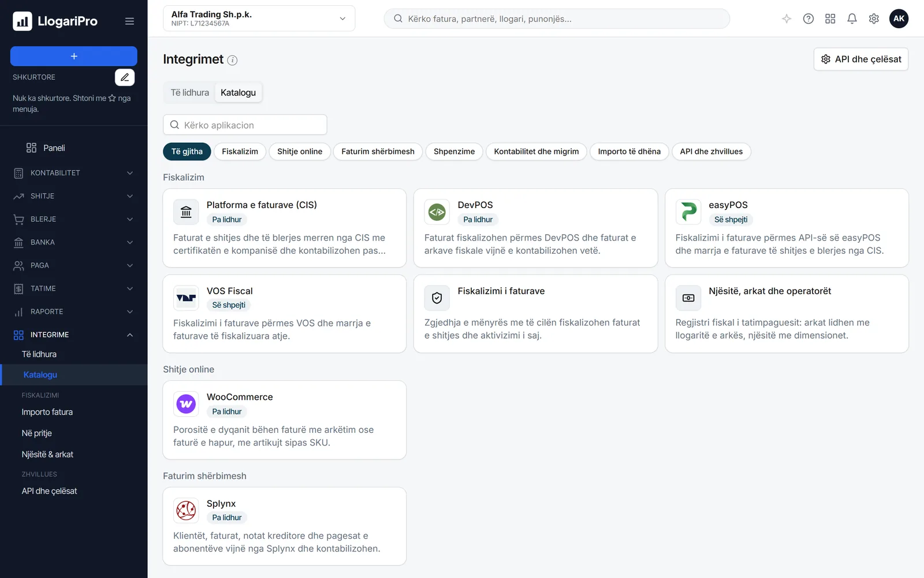Filter by Kontabilitet dhe migrim chip
The image size is (924, 578).
point(536,151)
